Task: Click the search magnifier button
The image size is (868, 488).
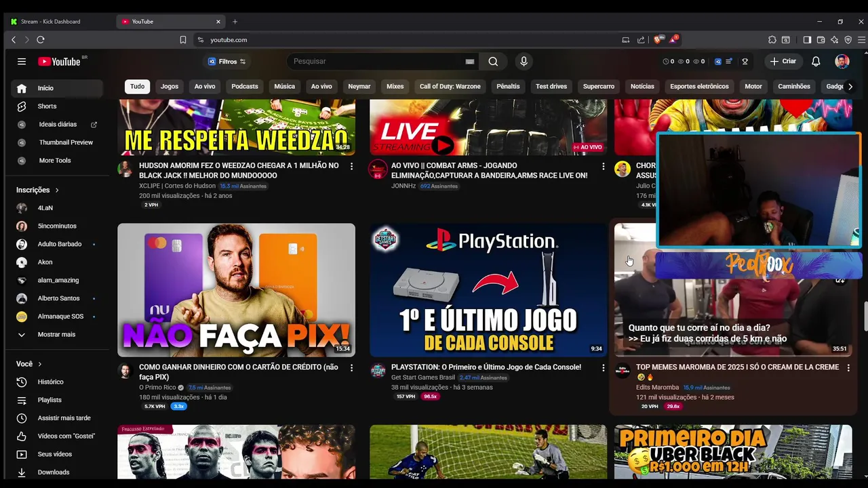Action: point(493,61)
